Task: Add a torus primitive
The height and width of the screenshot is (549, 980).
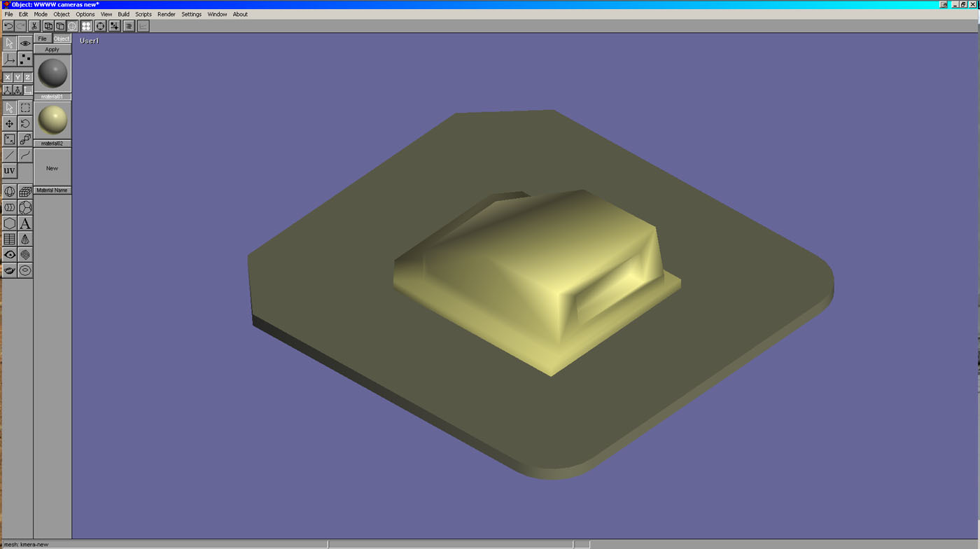Action: [25, 270]
